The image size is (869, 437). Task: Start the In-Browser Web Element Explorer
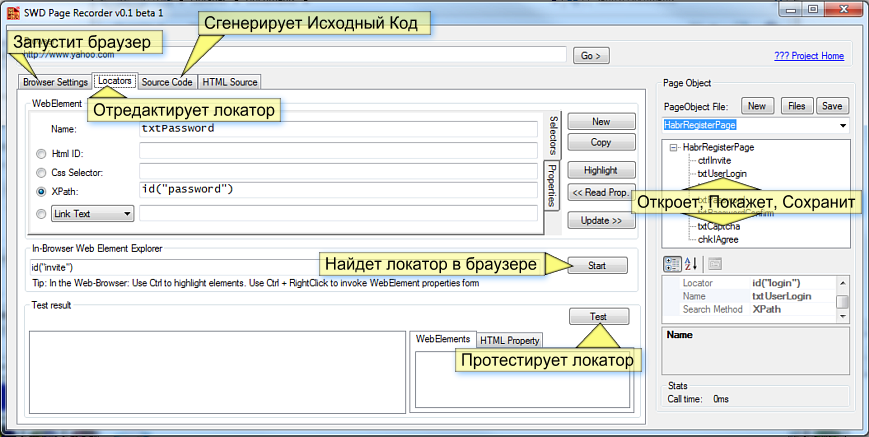tap(597, 265)
